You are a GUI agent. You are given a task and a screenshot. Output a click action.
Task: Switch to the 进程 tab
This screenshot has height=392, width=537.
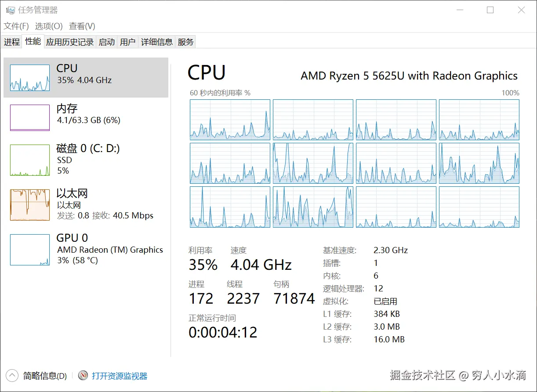[x=12, y=42]
